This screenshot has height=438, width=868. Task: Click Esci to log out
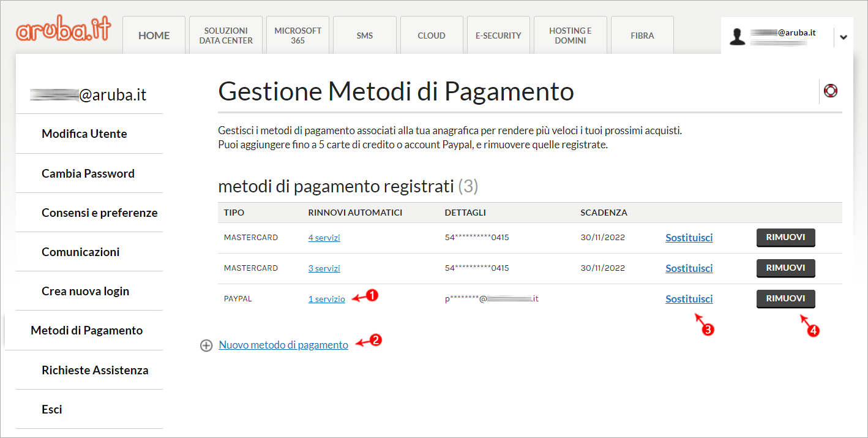52,409
